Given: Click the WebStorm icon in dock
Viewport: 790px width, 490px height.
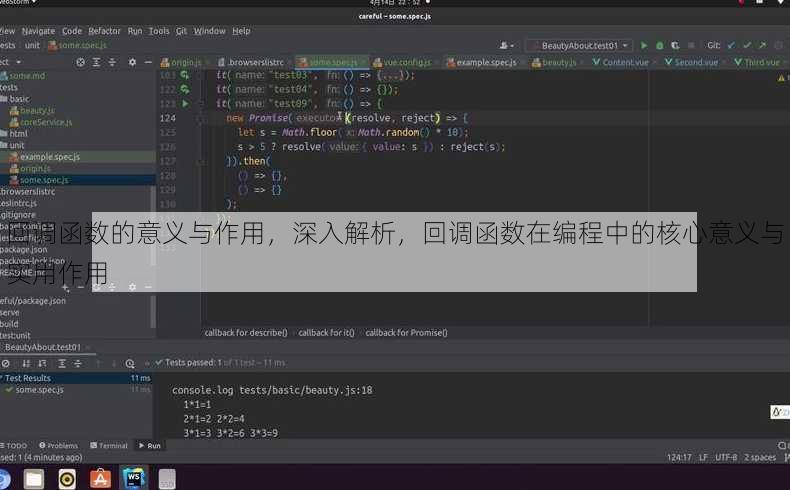Looking at the screenshot, I should coord(134,478).
